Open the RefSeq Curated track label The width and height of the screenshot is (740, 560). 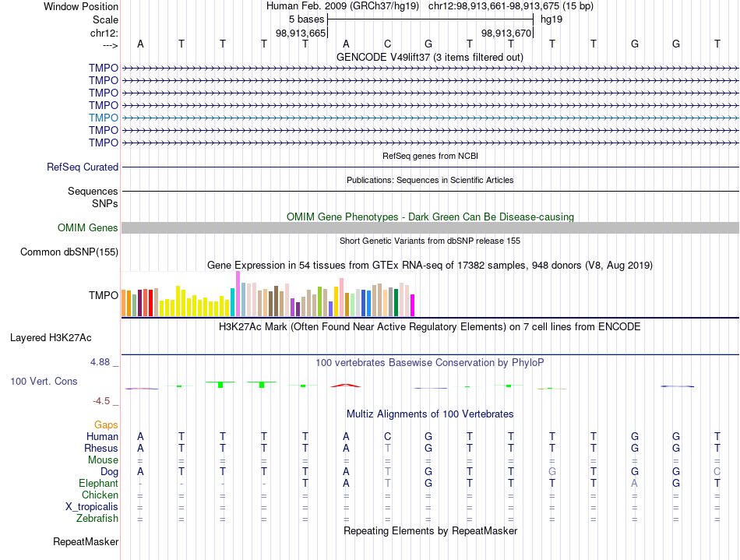pos(83,167)
